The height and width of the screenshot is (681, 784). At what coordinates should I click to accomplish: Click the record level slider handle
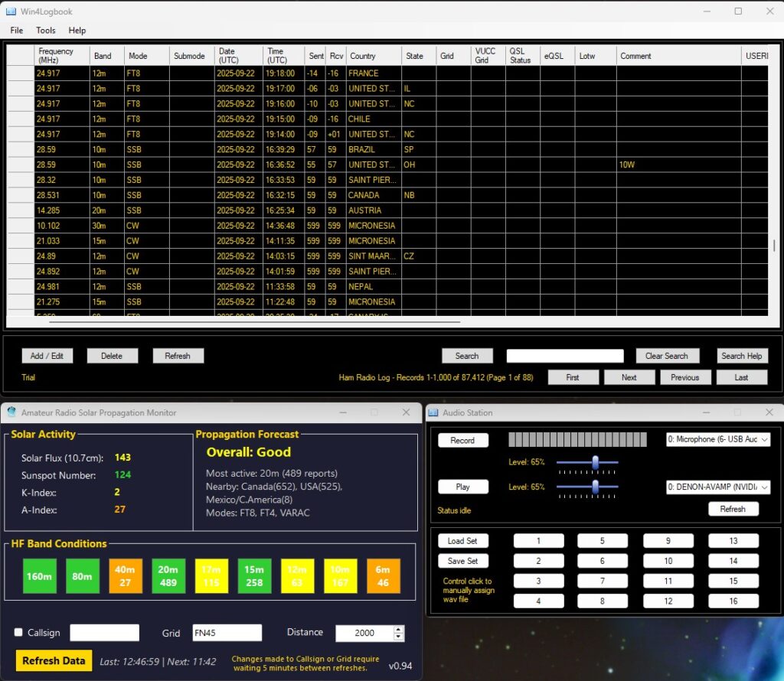click(x=594, y=462)
